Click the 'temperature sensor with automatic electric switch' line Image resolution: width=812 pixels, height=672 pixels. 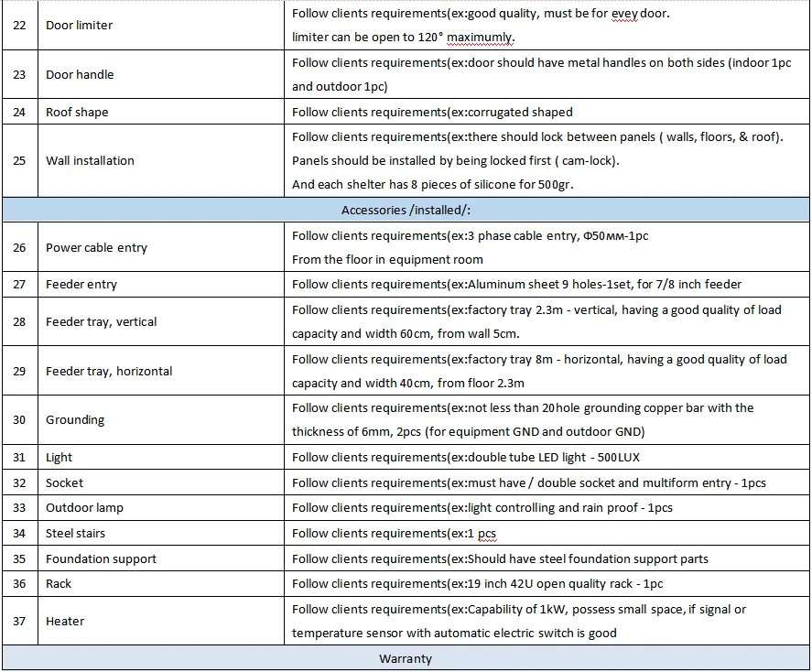click(454, 634)
